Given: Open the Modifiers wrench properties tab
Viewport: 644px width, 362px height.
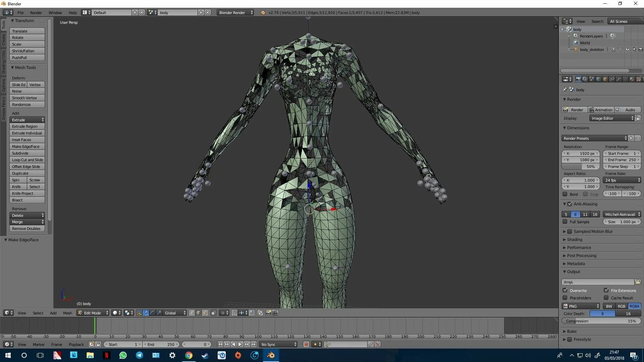Looking at the screenshot, I should [x=619, y=79].
